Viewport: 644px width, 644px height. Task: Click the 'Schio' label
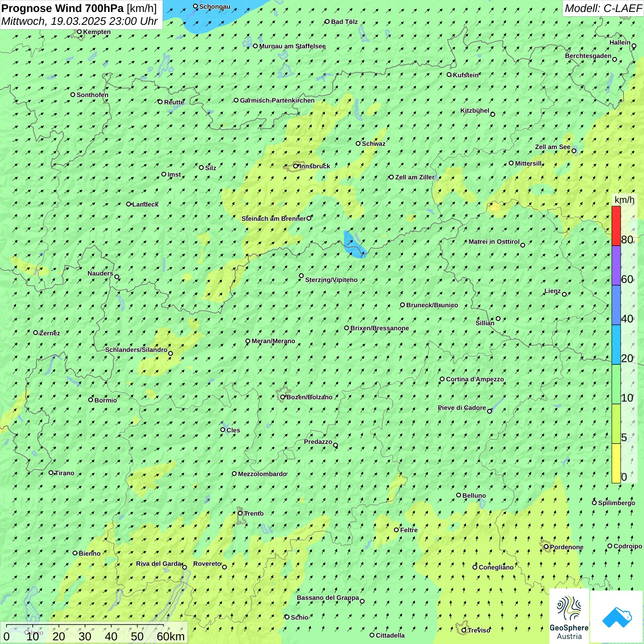pos(299,617)
